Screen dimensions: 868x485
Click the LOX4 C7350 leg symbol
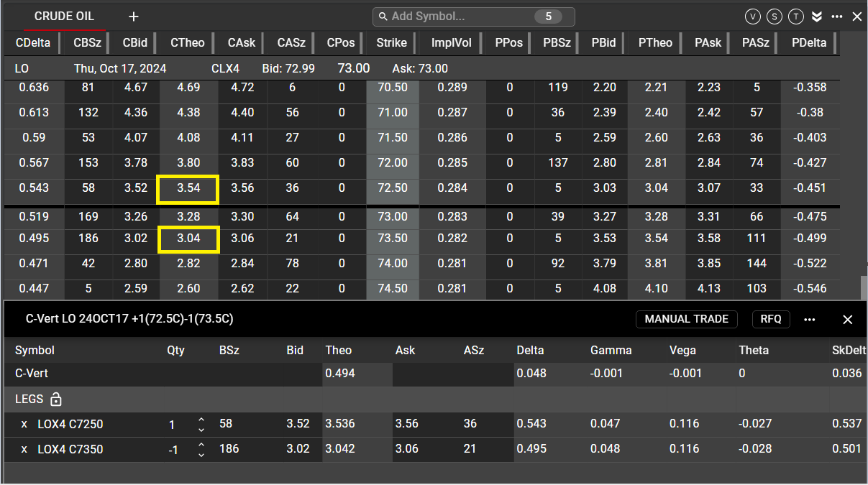pyautogui.click(x=70, y=449)
